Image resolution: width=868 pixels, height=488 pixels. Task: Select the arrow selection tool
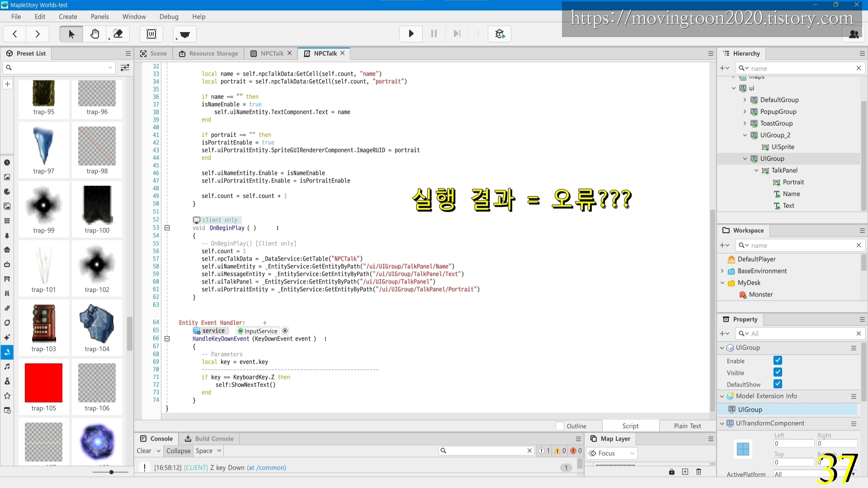pos(71,34)
